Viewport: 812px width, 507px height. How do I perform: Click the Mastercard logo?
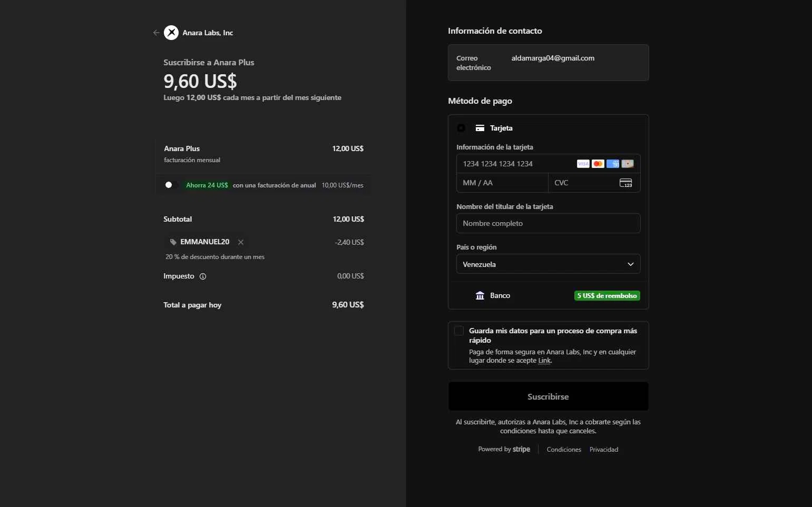pyautogui.click(x=598, y=164)
